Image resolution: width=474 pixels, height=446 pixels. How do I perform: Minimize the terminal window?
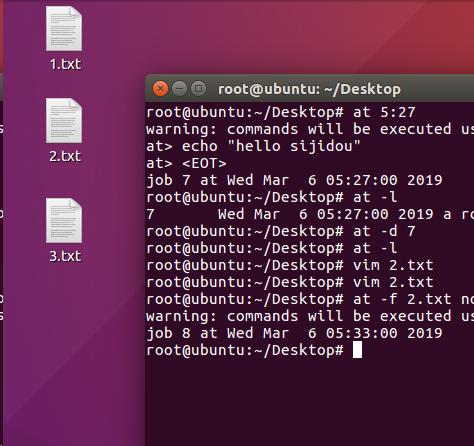180,89
